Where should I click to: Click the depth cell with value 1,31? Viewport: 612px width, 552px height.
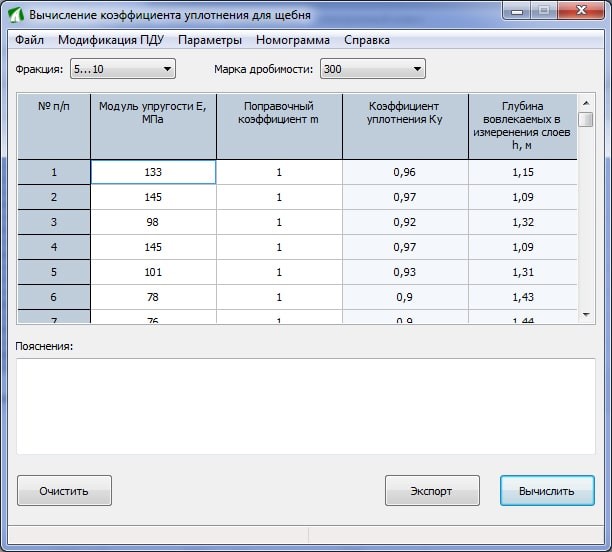[523, 272]
